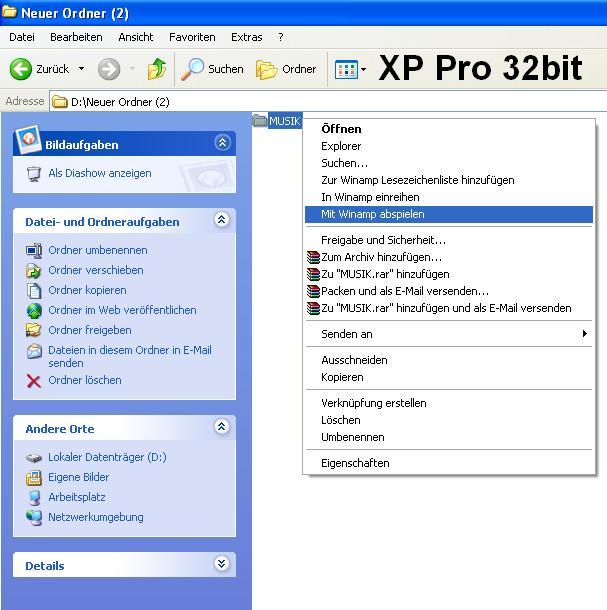Click the title bar folder icon
Viewport: 607px width, 610px height.
[x=9, y=12]
